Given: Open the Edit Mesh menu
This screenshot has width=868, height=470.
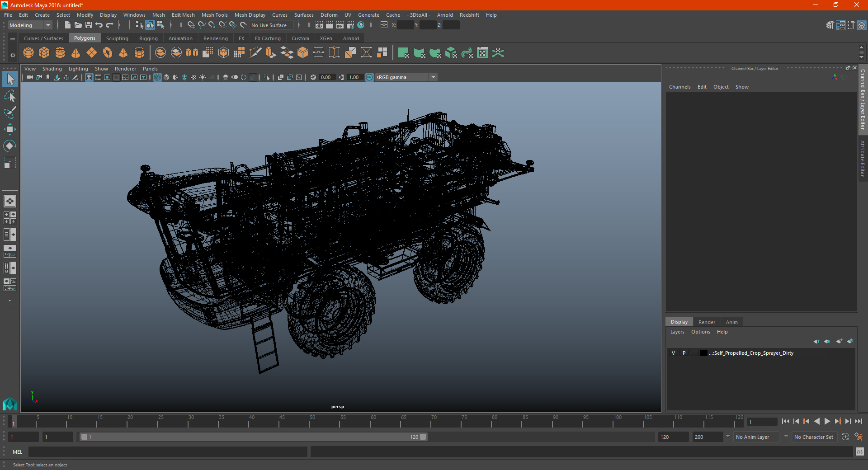Looking at the screenshot, I should [x=183, y=15].
